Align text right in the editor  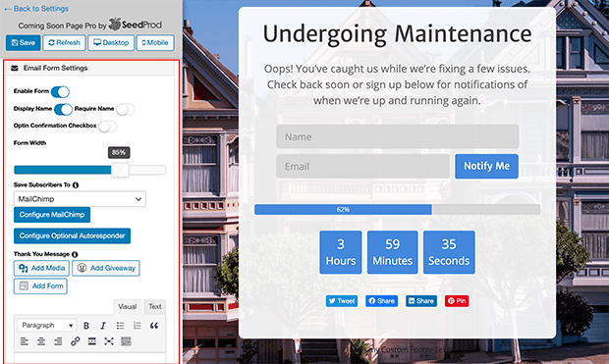pos(58,341)
